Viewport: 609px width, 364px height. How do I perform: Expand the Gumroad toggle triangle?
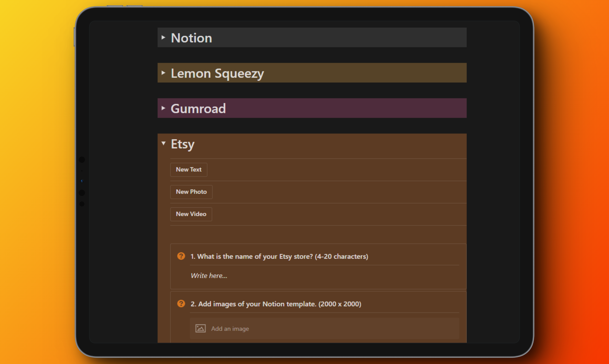pos(163,108)
